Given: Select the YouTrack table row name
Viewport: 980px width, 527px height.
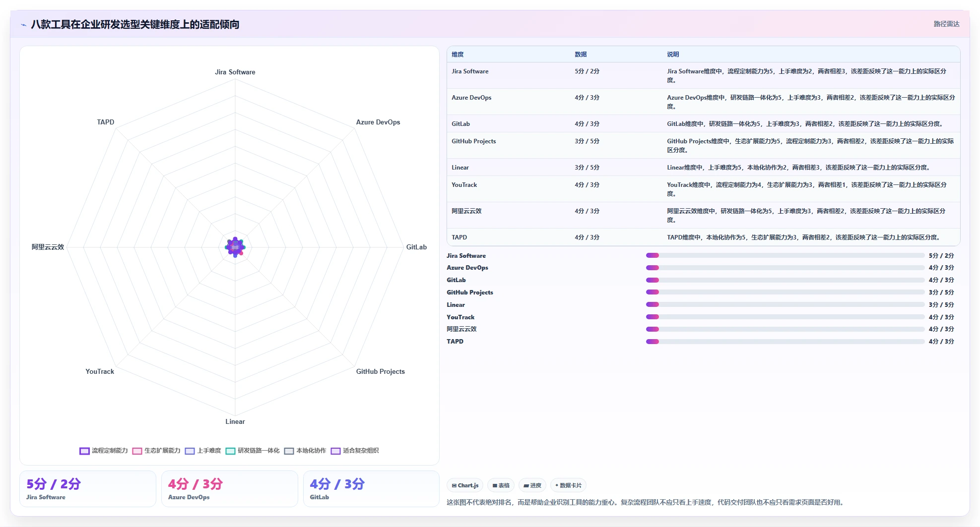Looking at the screenshot, I should (464, 185).
